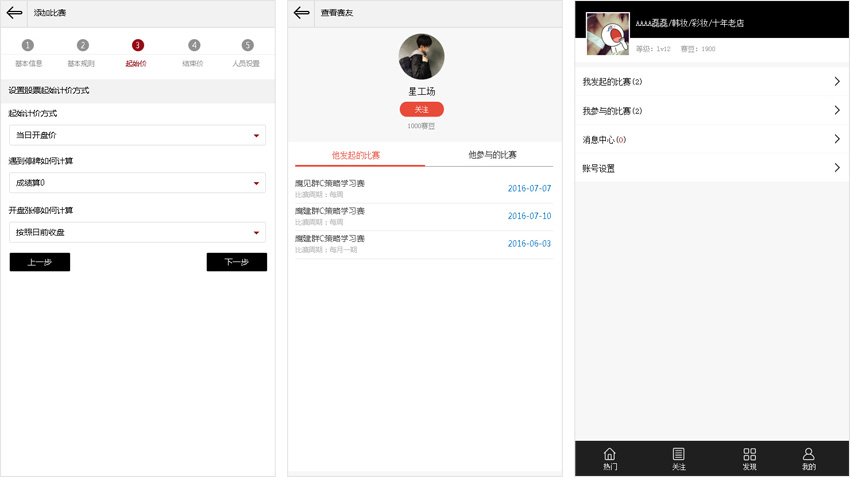Jump to step 2 基本规则
This screenshot has height=477, width=850.
(x=82, y=46)
